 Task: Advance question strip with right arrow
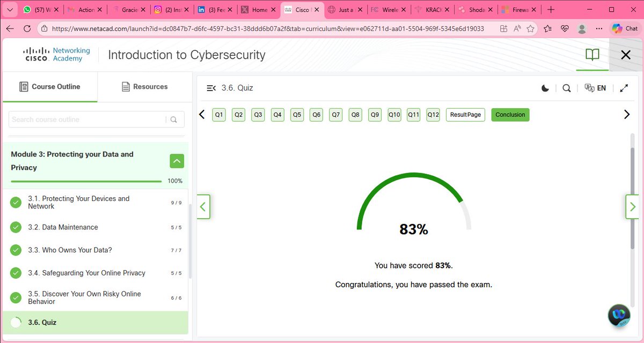click(x=626, y=115)
